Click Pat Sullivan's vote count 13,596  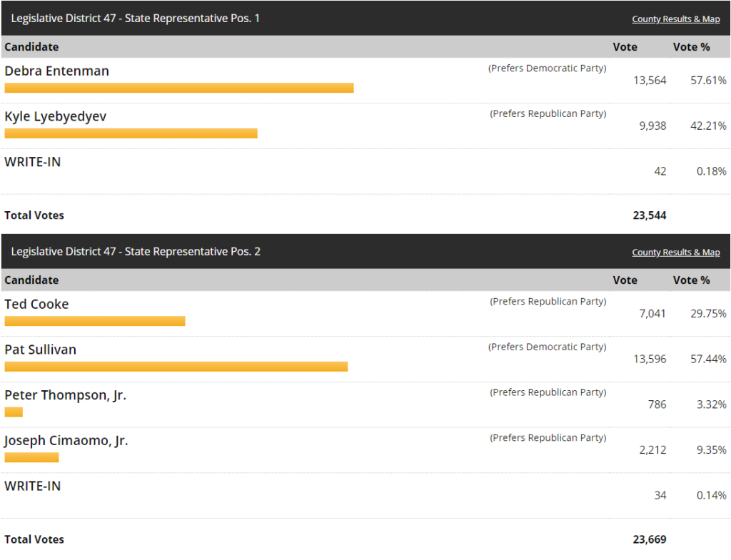650,359
